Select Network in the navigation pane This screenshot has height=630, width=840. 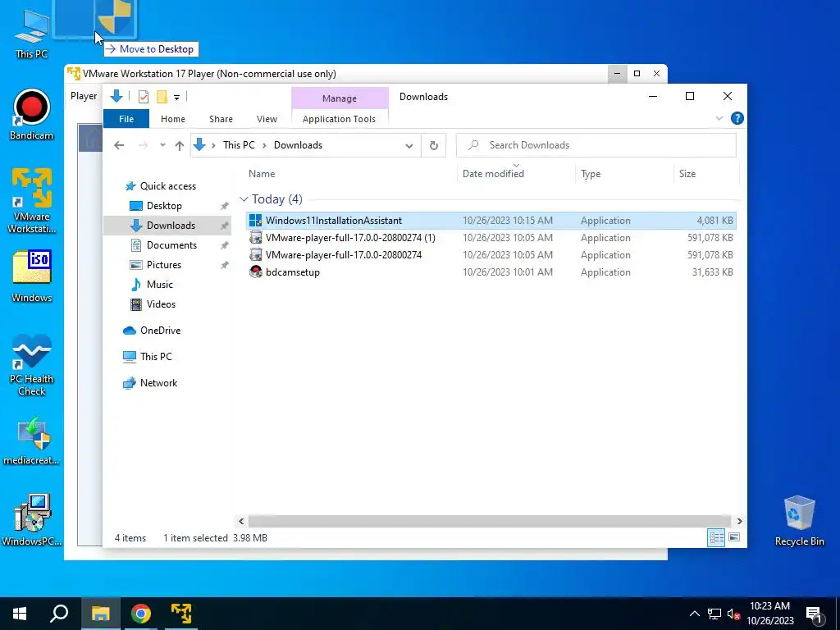[158, 383]
